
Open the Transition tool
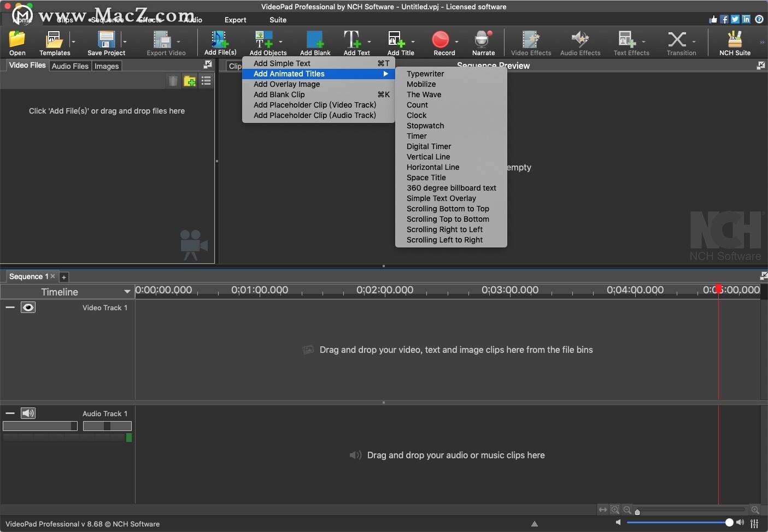point(677,39)
